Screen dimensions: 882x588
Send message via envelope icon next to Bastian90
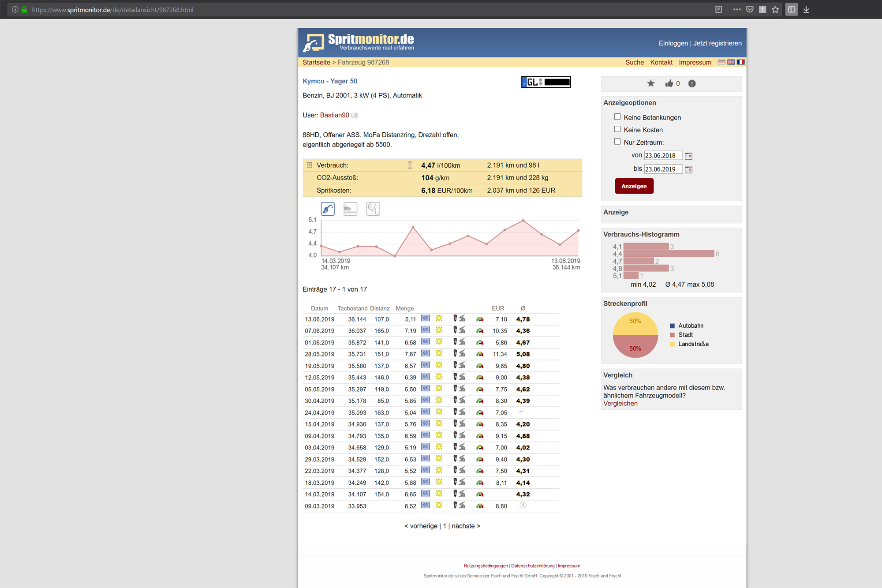tap(354, 115)
